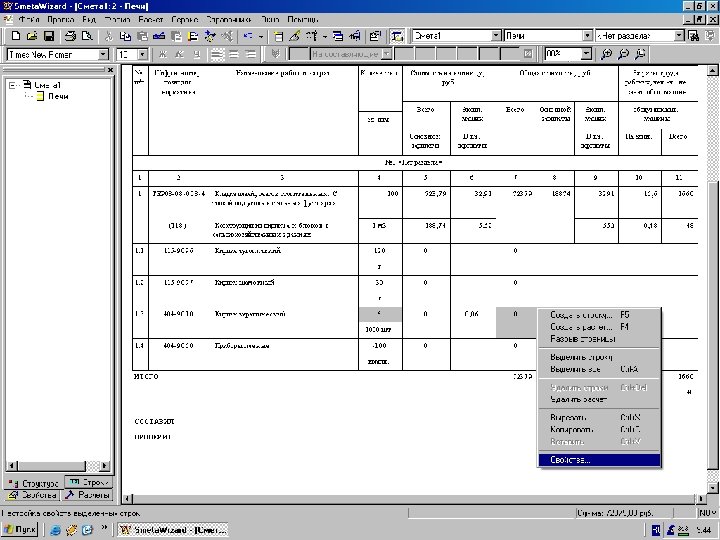Click the fit-to-page magnifier icon
Image resolution: width=720 pixels, height=540 pixels.
640,54
